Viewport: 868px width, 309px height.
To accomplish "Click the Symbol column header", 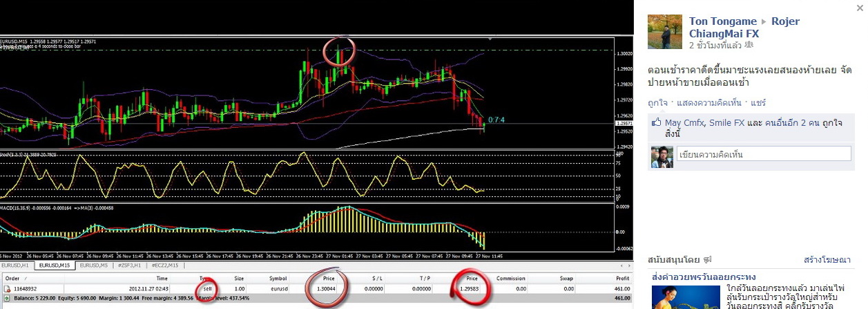I will (x=278, y=278).
